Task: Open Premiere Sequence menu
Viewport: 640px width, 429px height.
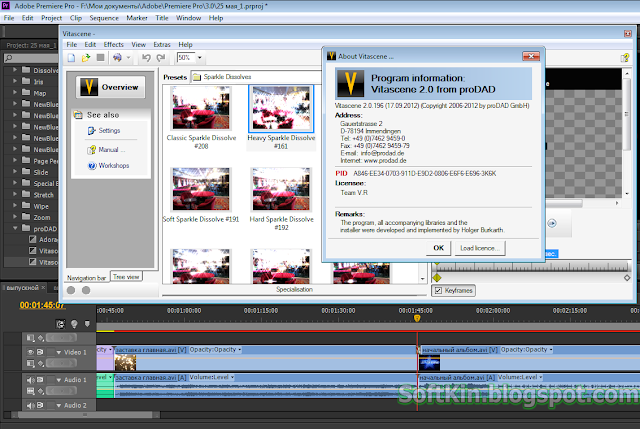Action: point(104,18)
